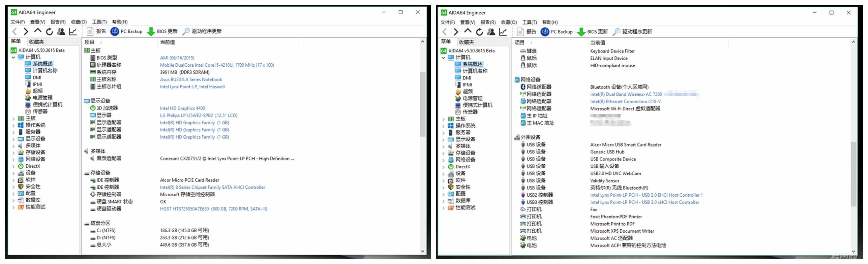Expand 主板 tree node in left window
868x264 pixels.
[14, 119]
